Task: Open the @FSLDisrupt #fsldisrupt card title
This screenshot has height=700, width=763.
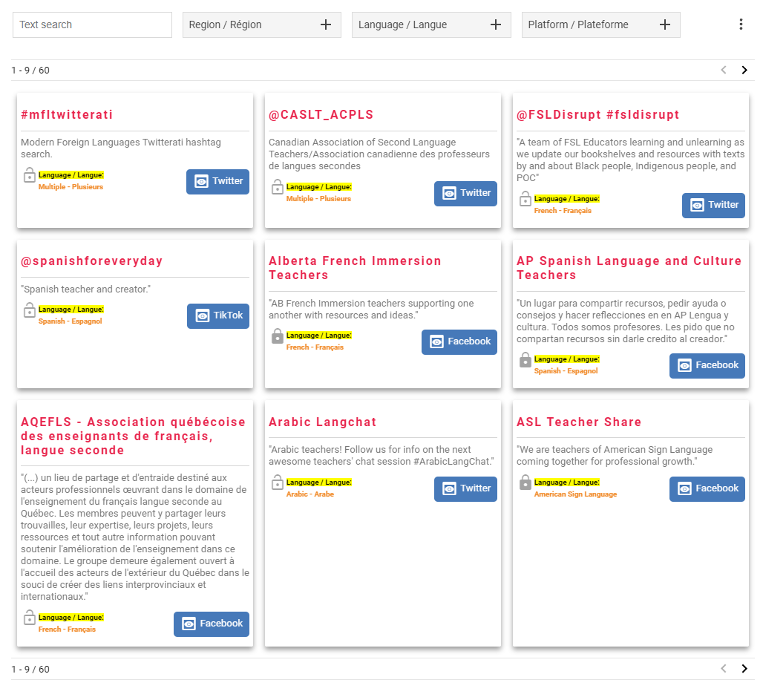Action: tap(599, 114)
